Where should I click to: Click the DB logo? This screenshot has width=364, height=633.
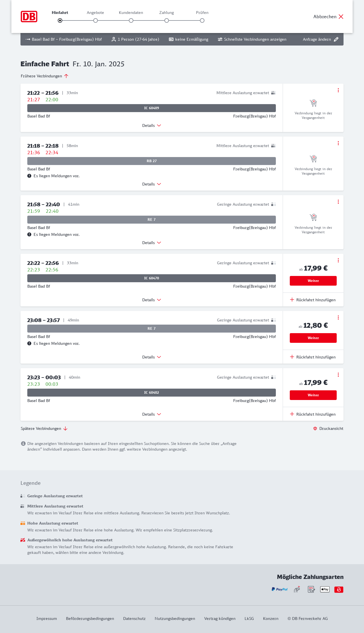[x=29, y=17]
